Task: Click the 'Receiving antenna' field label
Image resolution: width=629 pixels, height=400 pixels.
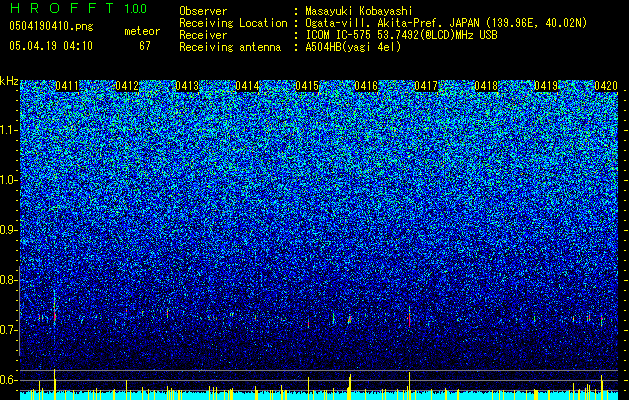Action: click(x=230, y=47)
